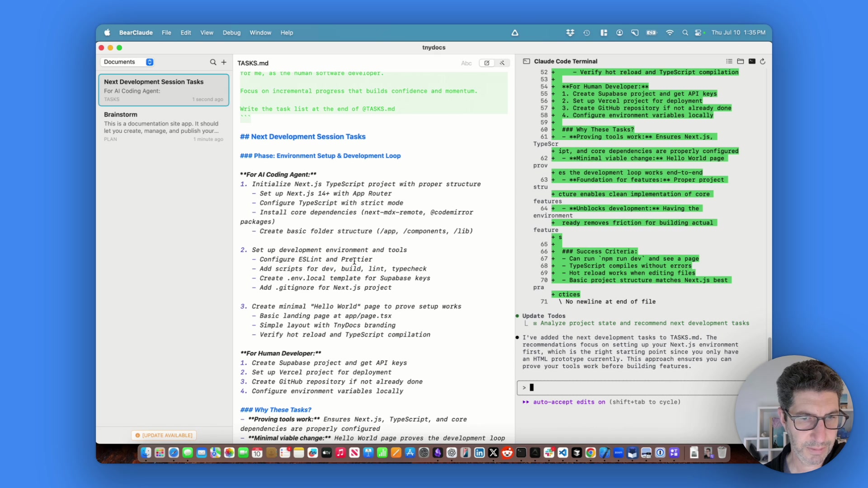Image resolution: width=868 pixels, height=488 pixels.
Task: Open Spotlight search in the menu bar
Action: 685,33
